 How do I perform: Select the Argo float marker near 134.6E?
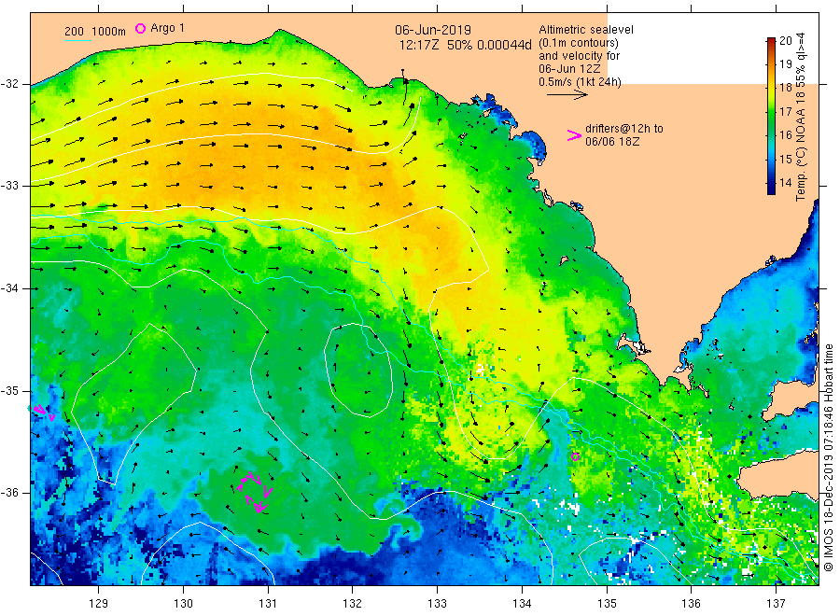click(575, 456)
